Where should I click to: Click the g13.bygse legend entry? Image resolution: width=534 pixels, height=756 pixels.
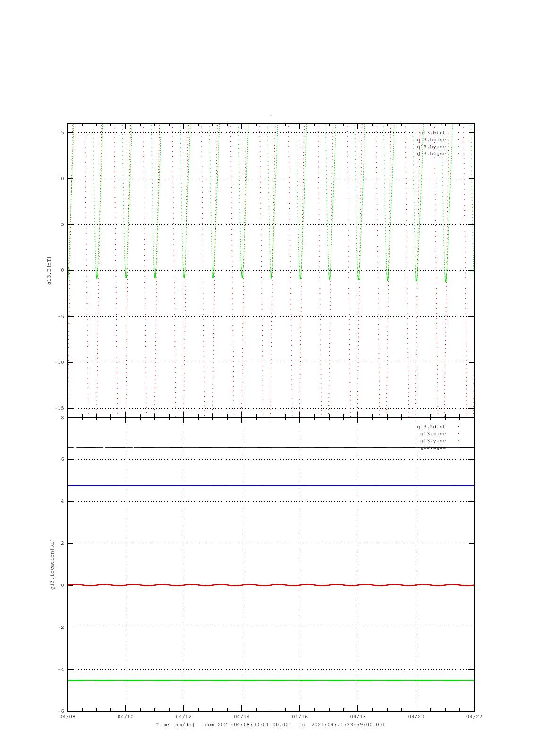pyautogui.click(x=431, y=147)
